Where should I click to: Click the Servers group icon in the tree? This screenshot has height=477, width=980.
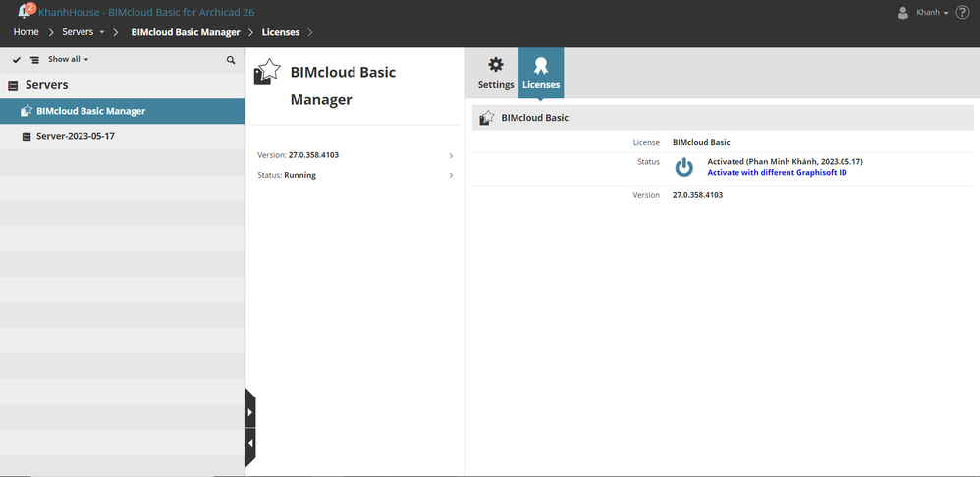pos(13,86)
